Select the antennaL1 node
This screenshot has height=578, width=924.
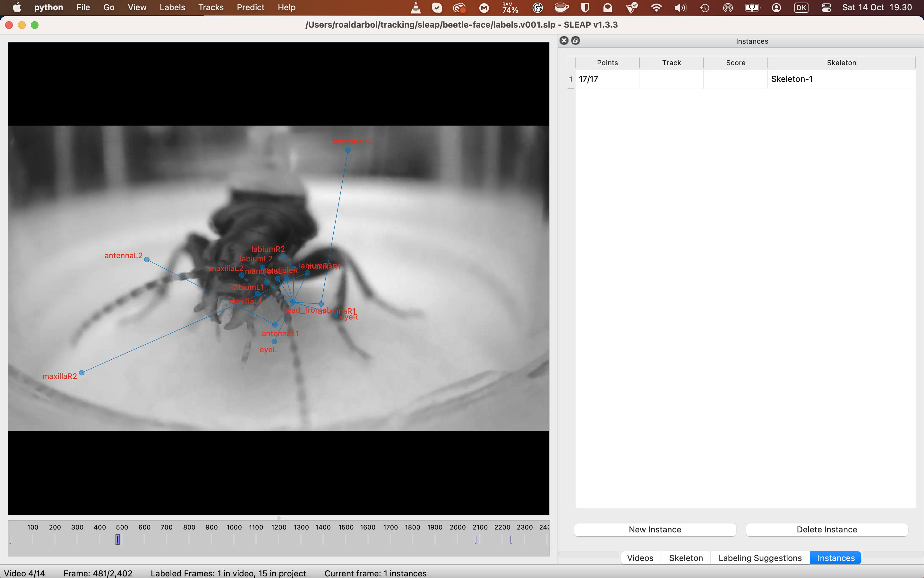coord(275,325)
